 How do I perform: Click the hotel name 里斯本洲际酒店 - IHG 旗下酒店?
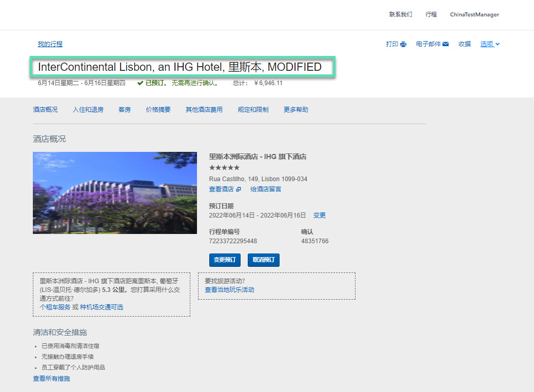(258, 156)
